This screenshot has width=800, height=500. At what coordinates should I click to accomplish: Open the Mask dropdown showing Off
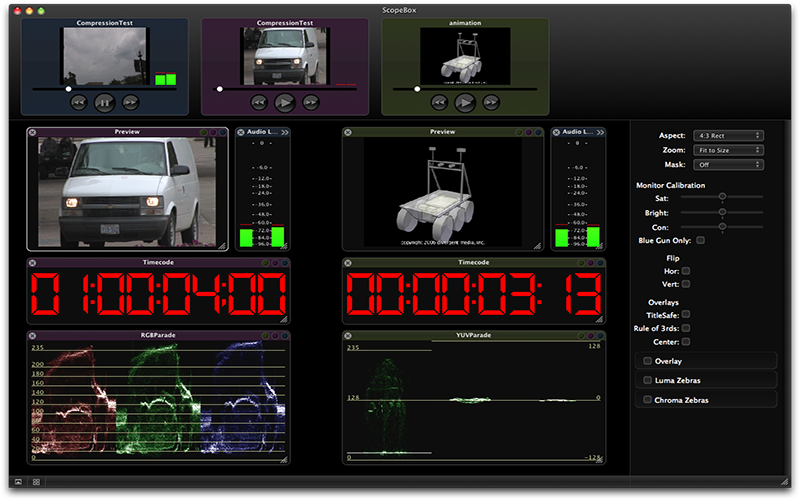coord(728,165)
